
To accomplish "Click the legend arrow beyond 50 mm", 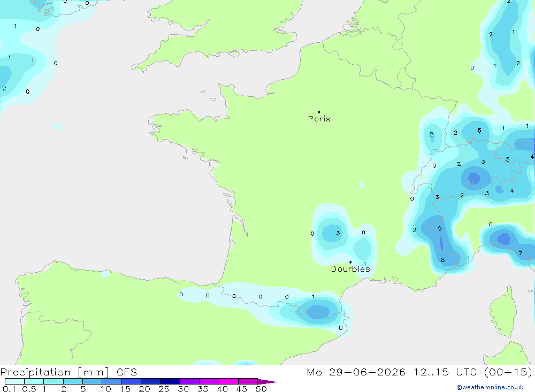I will (268, 382).
